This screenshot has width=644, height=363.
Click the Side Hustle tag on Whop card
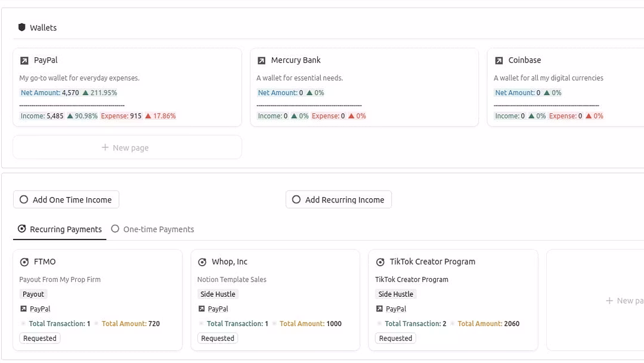point(218,294)
